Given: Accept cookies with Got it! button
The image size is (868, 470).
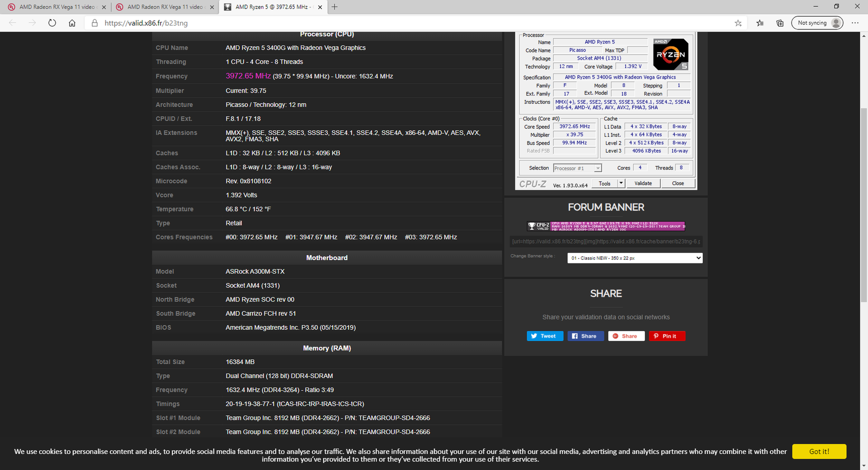Looking at the screenshot, I should click(819, 451).
